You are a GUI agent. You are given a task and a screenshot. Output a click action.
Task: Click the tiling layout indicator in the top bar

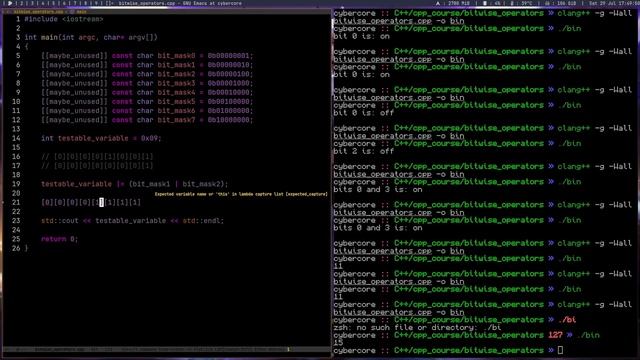110,3
